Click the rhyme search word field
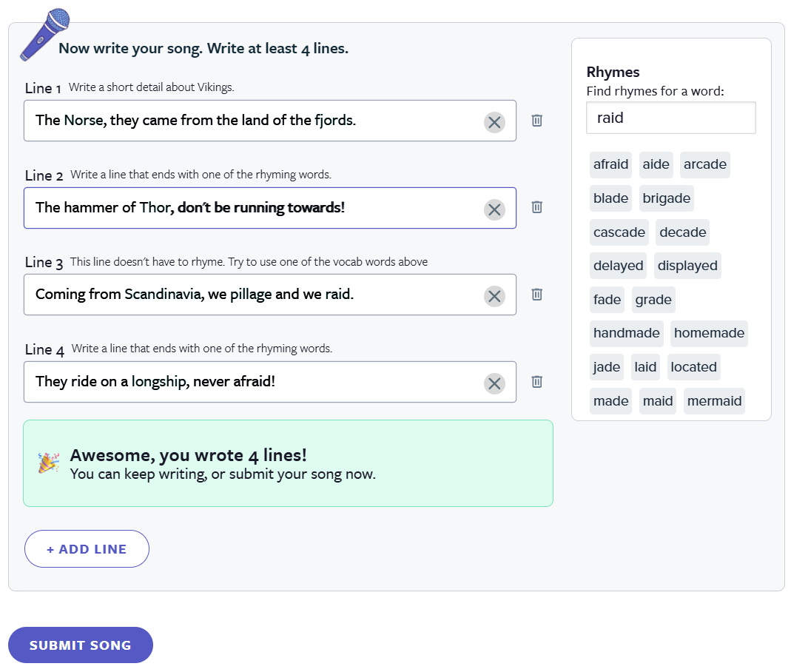791x672 pixels. click(671, 118)
